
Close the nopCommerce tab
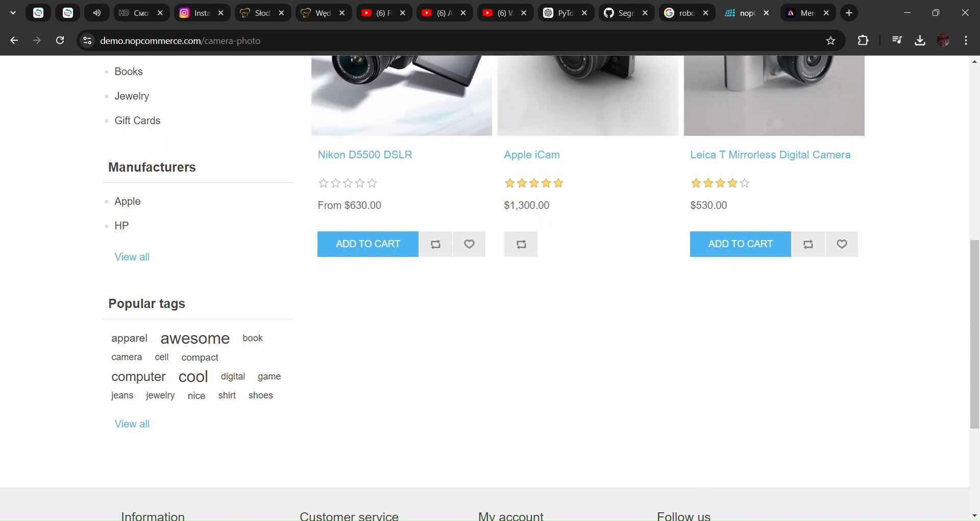pos(766,13)
